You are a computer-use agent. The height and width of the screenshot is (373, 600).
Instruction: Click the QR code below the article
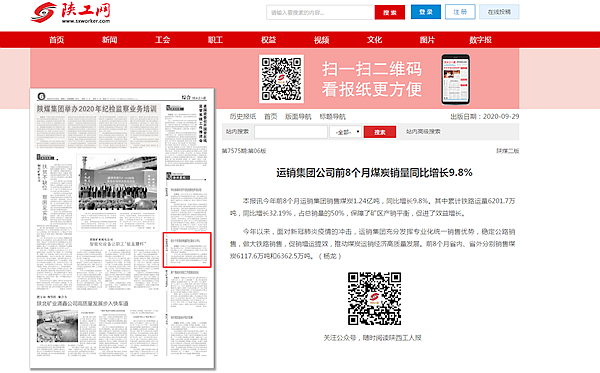point(375,299)
